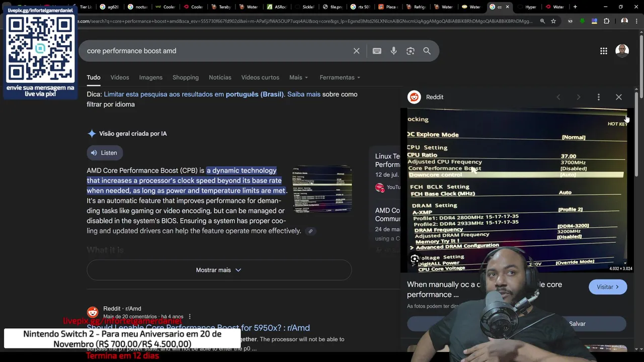Click the Visão geral criada por IA heading
The height and width of the screenshot is (362, 644).
[x=133, y=134]
